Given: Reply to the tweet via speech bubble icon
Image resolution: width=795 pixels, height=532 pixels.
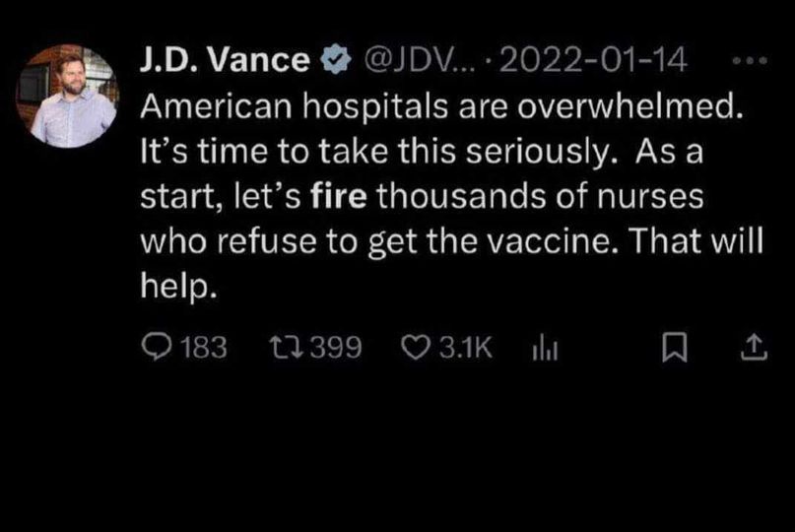Looking at the screenshot, I should coord(158,347).
